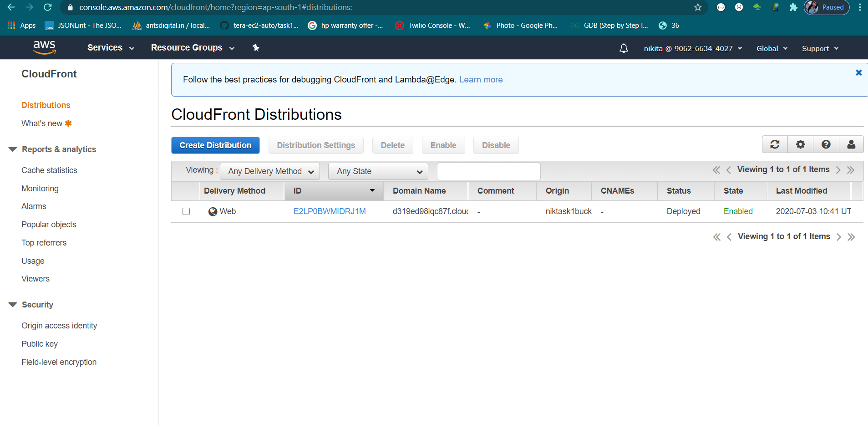
Task: Click the browser back arrow
Action: pyautogui.click(x=11, y=7)
